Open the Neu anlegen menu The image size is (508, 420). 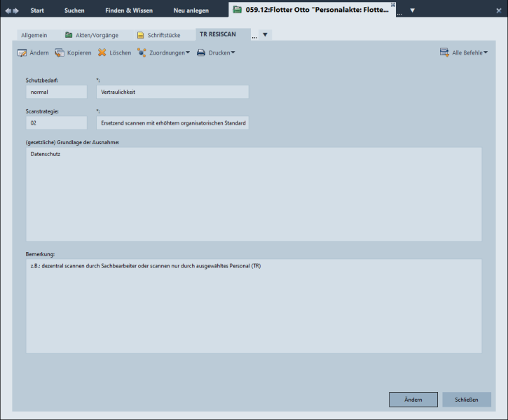click(x=191, y=10)
